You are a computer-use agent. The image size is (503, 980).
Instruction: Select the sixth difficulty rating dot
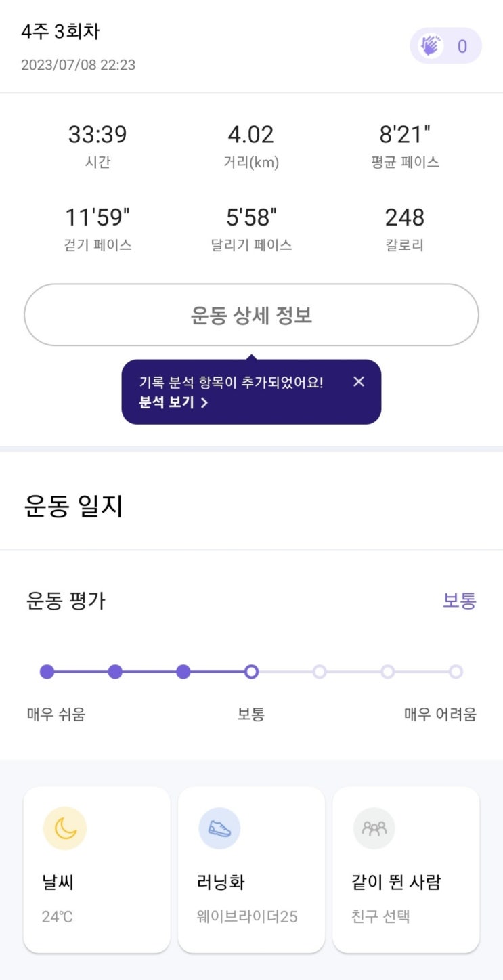pos(387,672)
